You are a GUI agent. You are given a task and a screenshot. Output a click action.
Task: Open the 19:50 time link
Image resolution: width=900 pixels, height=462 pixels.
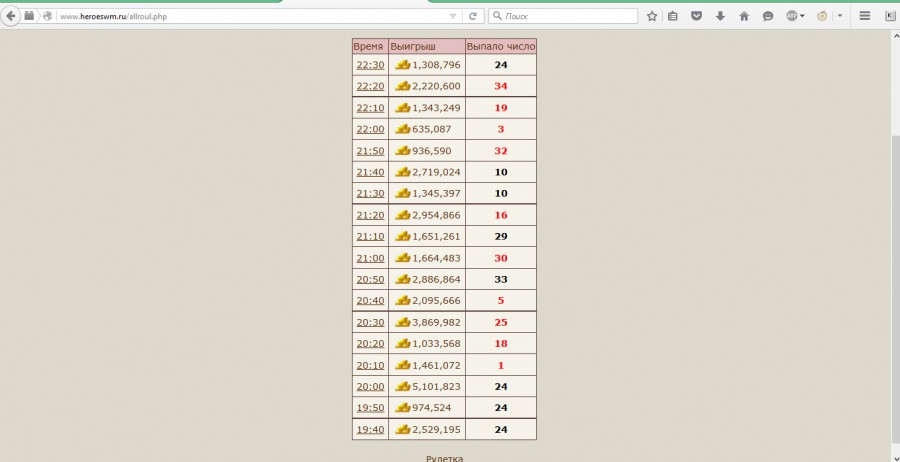(370, 408)
